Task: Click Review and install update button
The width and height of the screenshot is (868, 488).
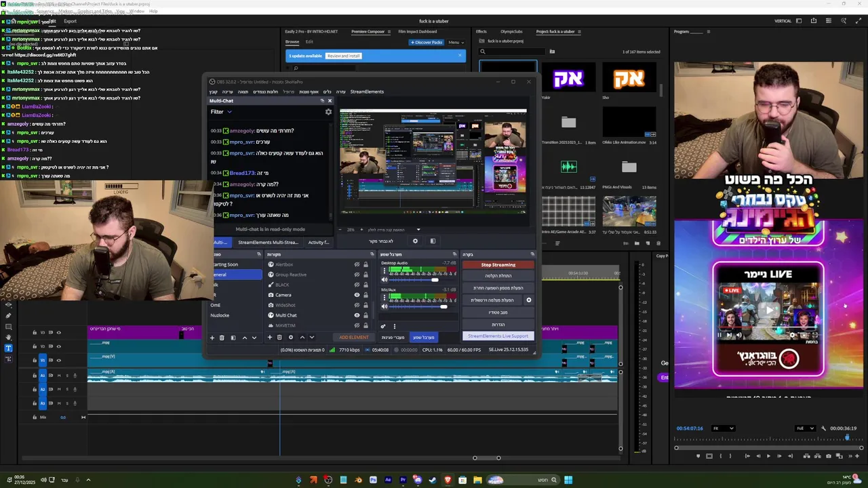Action: pyautogui.click(x=343, y=56)
